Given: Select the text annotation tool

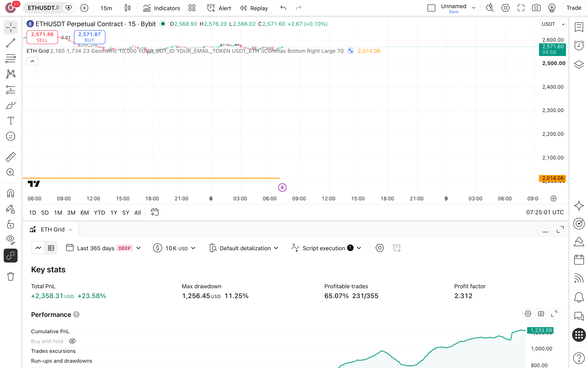Looking at the screenshot, I should [x=11, y=121].
